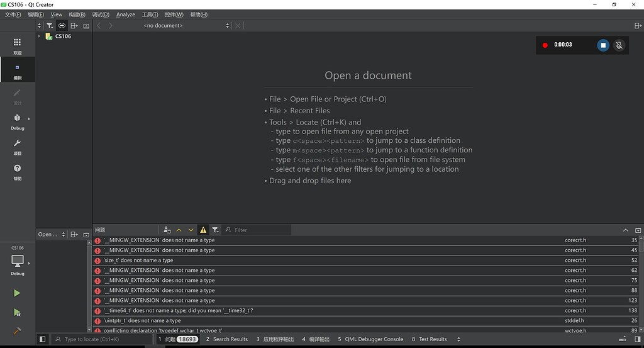Click the filter tree funnel icon in Projects pane
Image resolution: width=644 pixels, height=348 pixels.
click(x=50, y=25)
